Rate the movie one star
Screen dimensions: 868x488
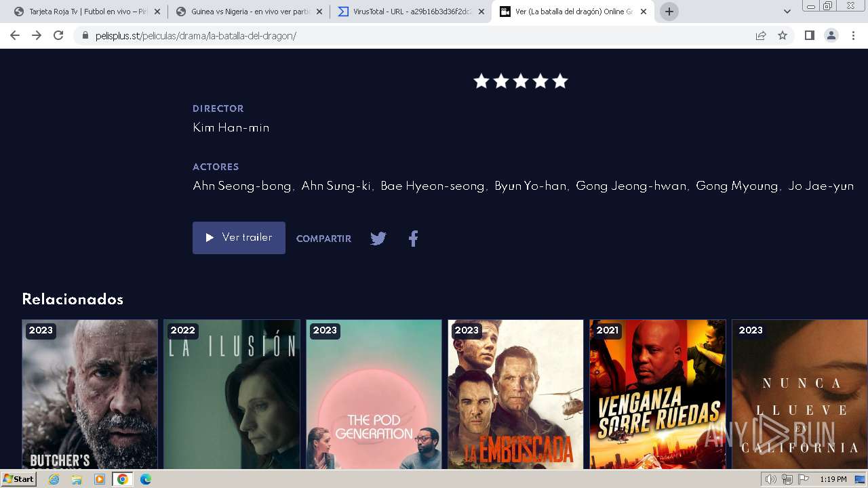point(481,81)
